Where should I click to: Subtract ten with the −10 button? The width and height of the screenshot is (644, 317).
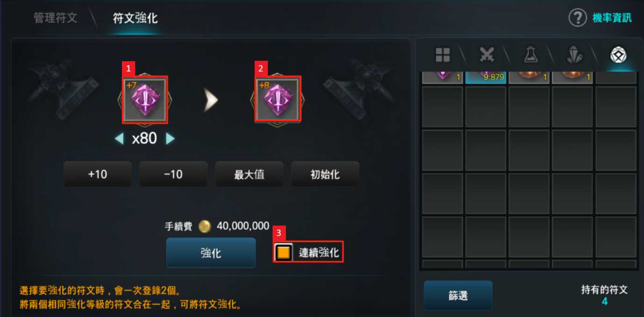point(173,174)
